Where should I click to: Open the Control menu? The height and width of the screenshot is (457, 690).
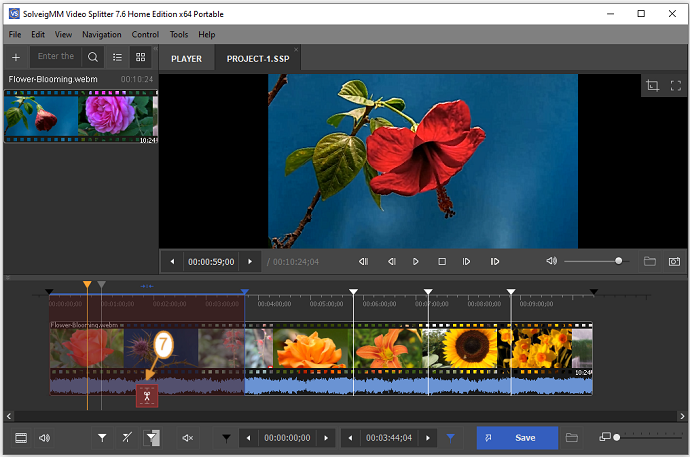[x=145, y=34]
